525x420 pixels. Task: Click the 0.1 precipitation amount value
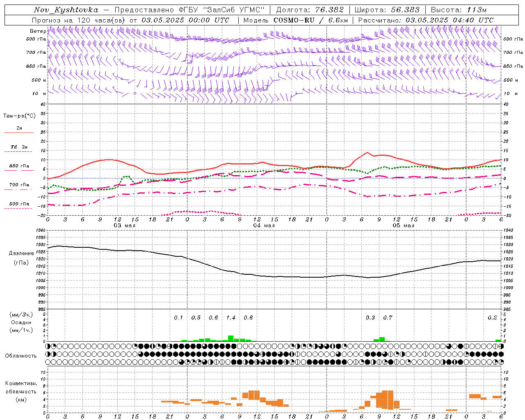point(178,317)
